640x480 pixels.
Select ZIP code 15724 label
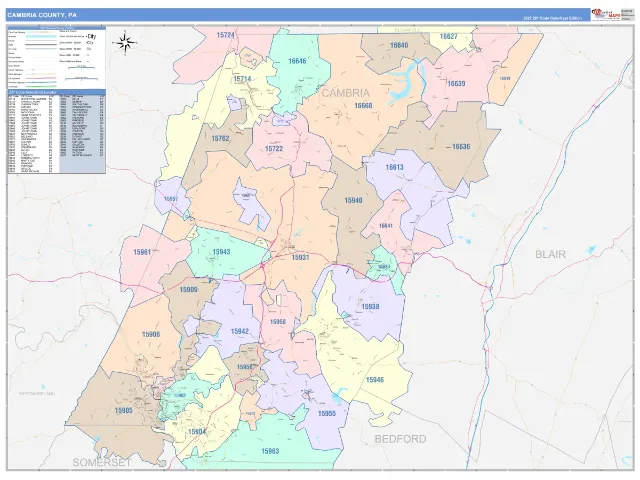225,36
